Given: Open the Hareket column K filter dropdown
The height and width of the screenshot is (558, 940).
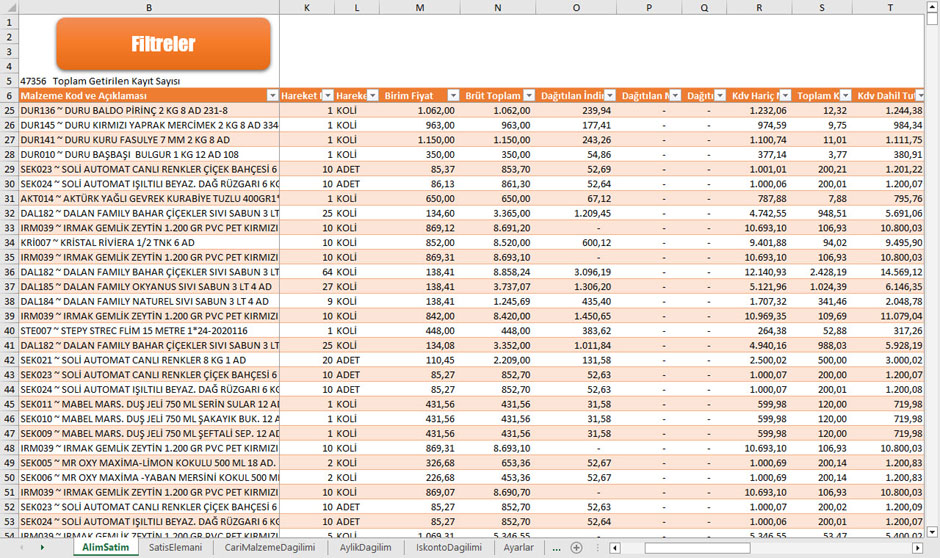Looking at the screenshot, I should [328, 95].
